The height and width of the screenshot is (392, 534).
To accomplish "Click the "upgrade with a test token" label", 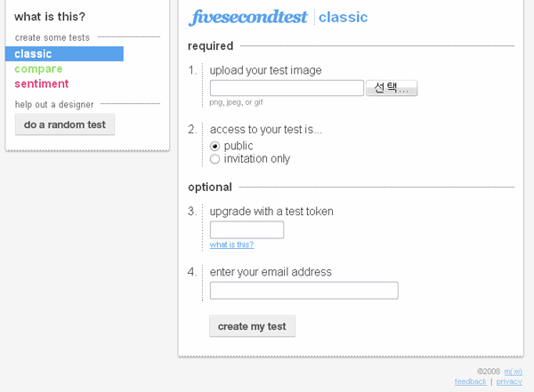I will coord(271,212).
